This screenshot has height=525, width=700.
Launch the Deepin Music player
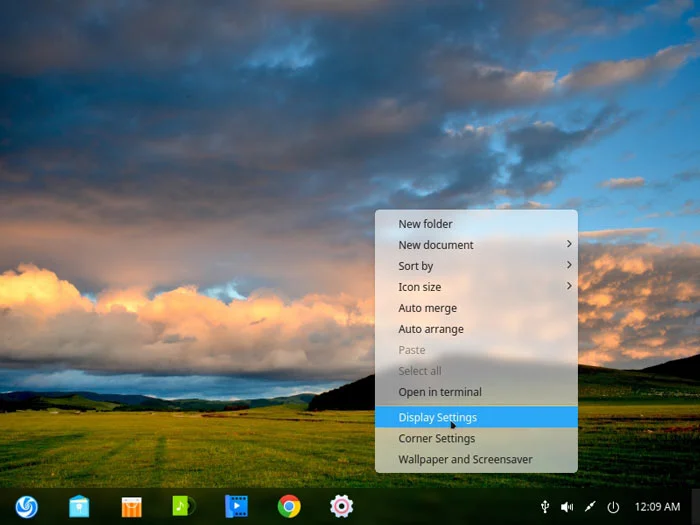(x=184, y=507)
